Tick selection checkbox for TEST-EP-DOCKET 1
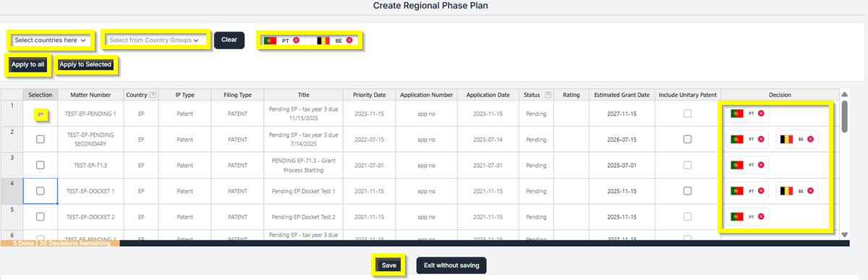This screenshot has width=868, height=280. (41, 191)
